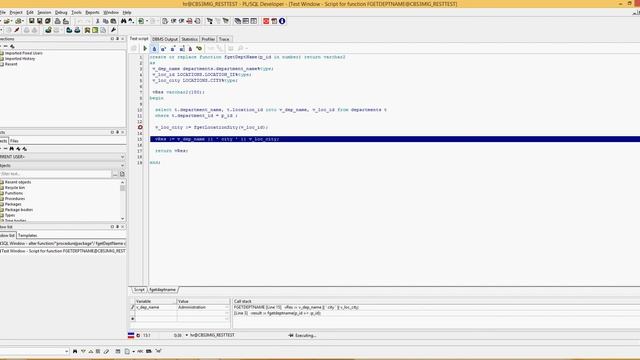640x360 pixels.
Task: Open the Help menu
Action: 127,13
